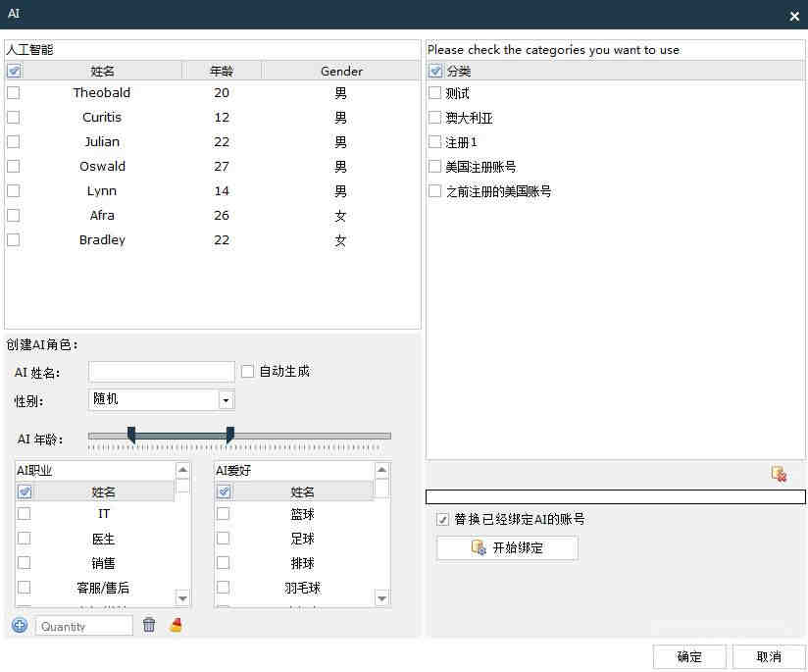Image resolution: width=808 pixels, height=672 pixels.
Task: Click the 取消 button
Action: (769, 656)
